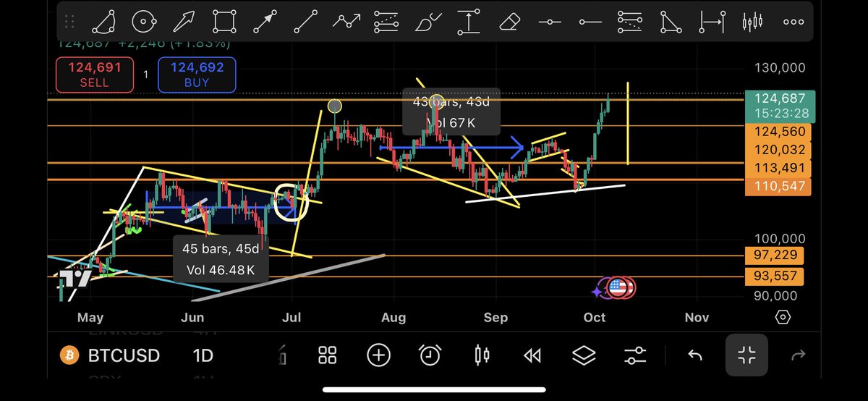The image size is (868, 401).
Task: Tap the 45 bars, 45d measurement label
Action: click(x=221, y=259)
